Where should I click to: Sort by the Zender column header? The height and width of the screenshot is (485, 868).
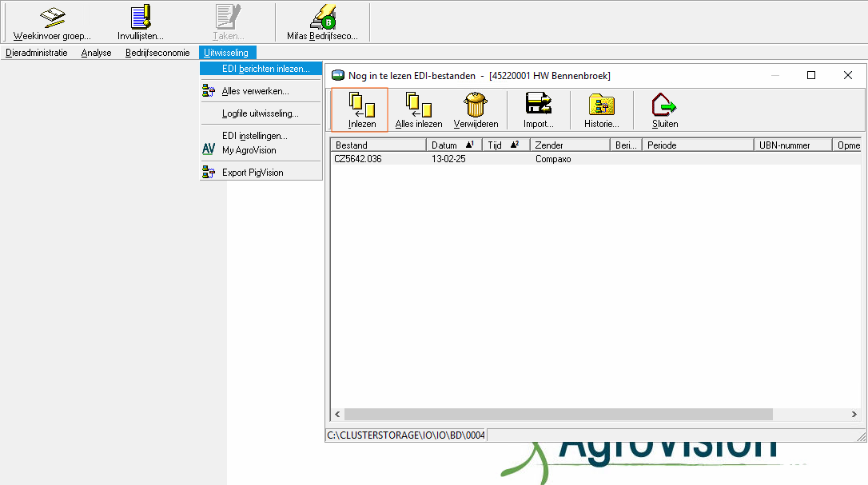[x=570, y=145]
